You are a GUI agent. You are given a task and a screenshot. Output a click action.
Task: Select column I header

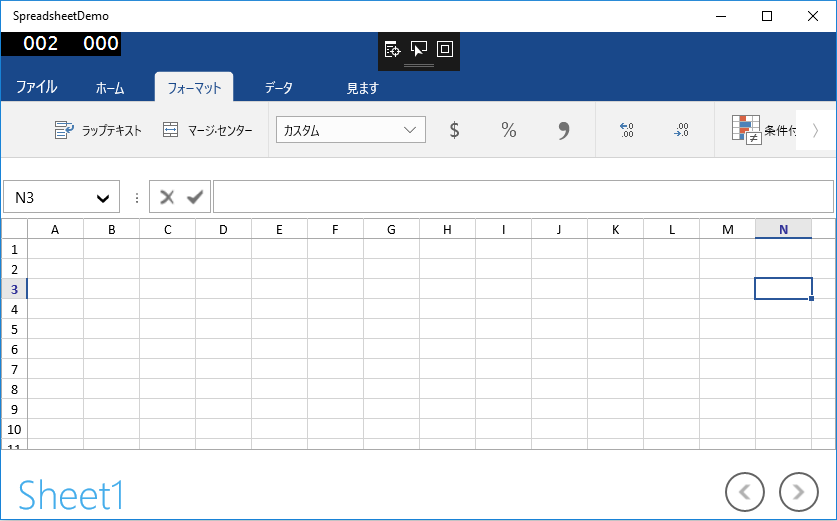coord(503,230)
